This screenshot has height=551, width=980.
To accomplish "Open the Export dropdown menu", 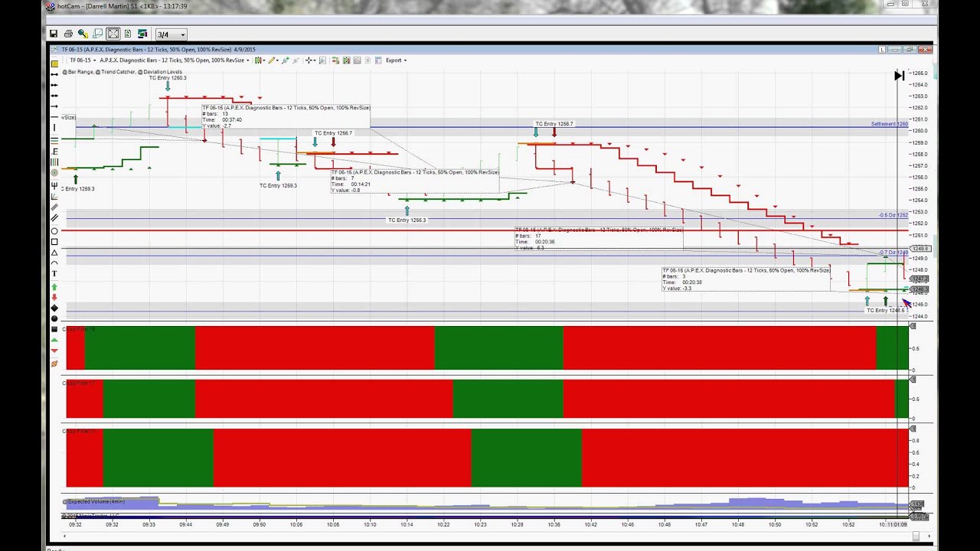I will pyautogui.click(x=397, y=60).
